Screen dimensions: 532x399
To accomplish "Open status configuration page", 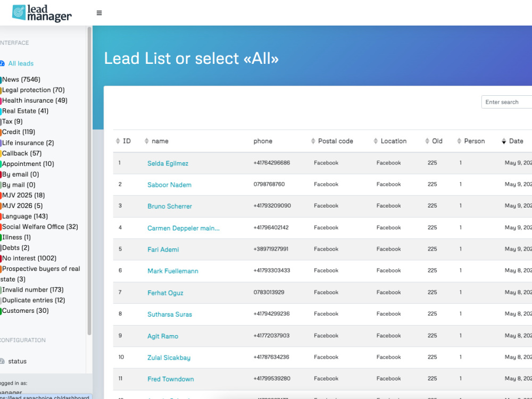I will (x=18, y=361).
